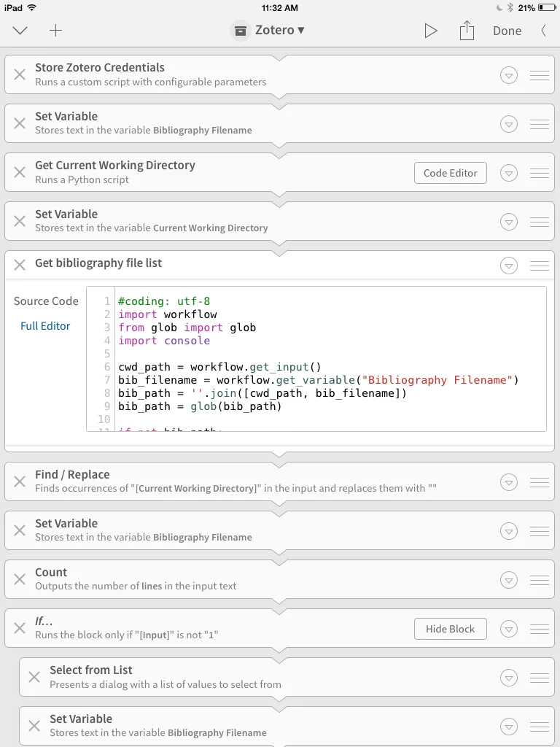Tap the battery indicator in the status bar
Image resolution: width=560 pixels, height=747 pixels.
[x=547, y=7]
